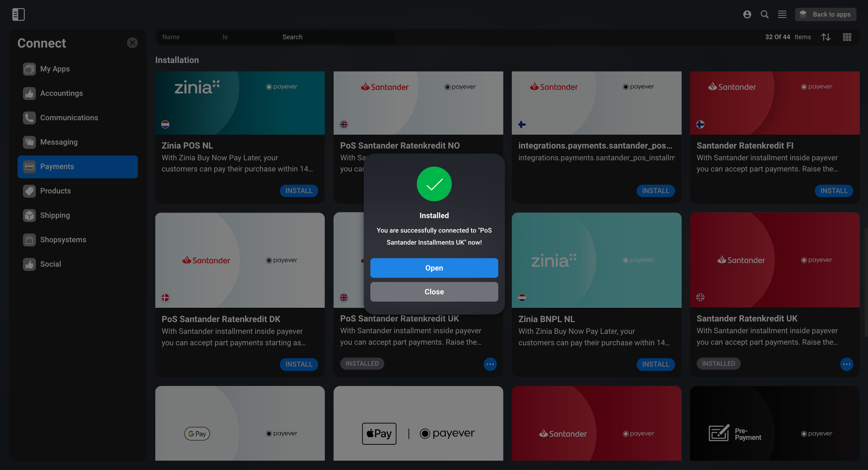Install Zinia BNPL NL
Viewport: 868px width, 470px height.
click(x=655, y=364)
